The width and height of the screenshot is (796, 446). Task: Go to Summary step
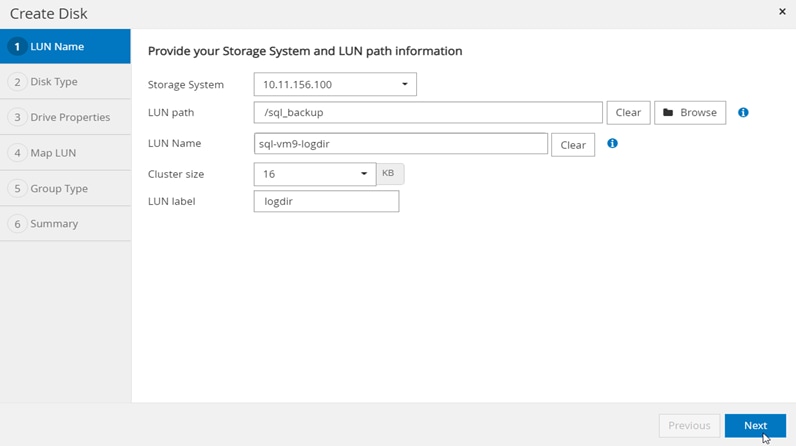click(x=65, y=224)
